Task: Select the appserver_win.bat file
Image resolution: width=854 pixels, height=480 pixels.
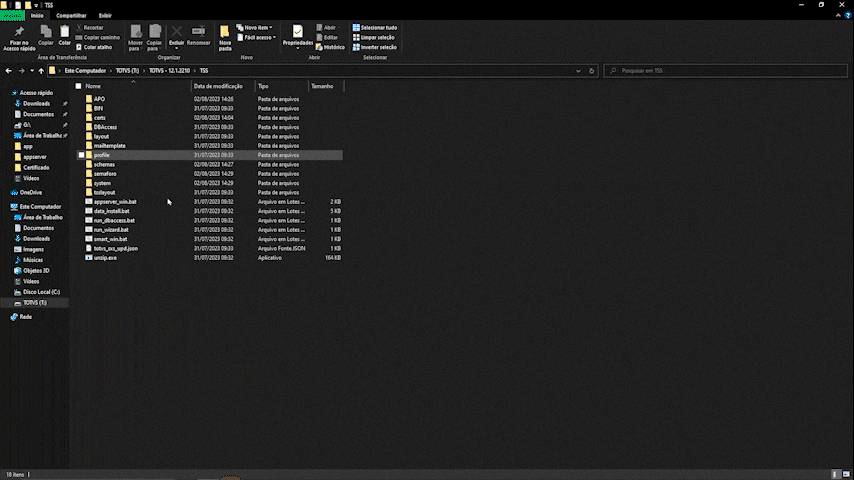Action: pyautogui.click(x=115, y=202)
